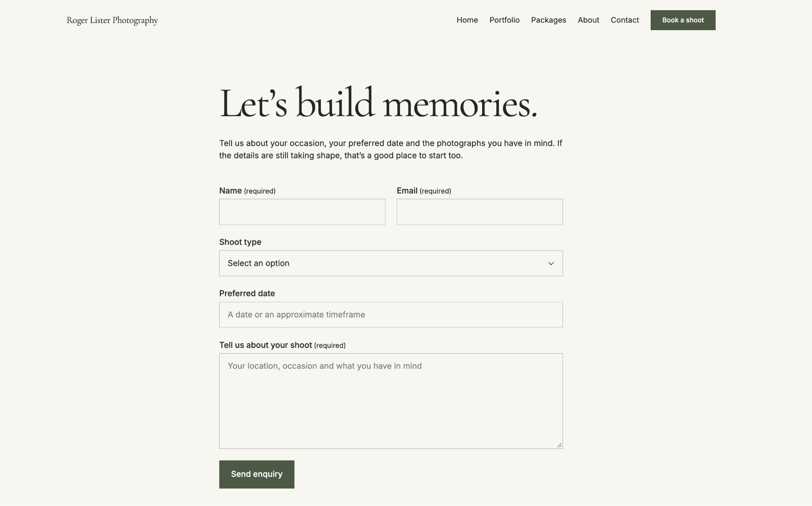Focus the Email input field
This screenshot has height=506, width=812.
[479, 212]
